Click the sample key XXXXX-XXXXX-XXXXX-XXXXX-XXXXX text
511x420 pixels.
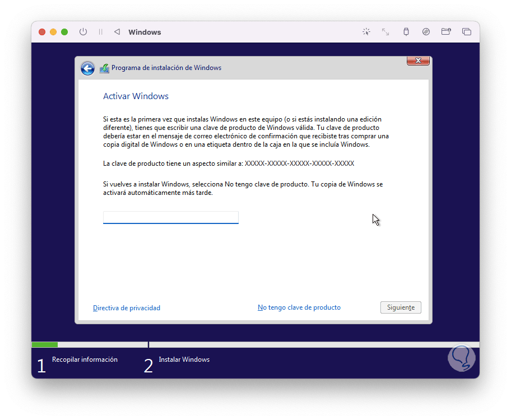click(x=300, y=164)
